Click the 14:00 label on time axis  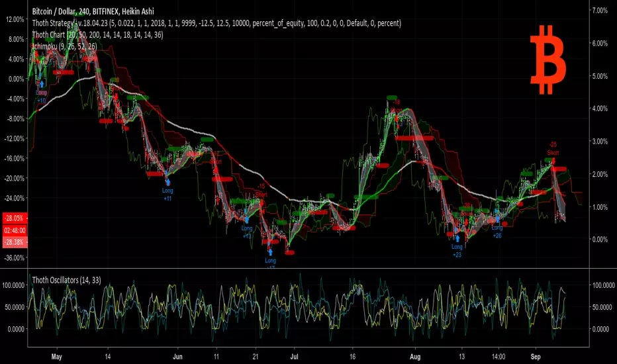(498, 357)
